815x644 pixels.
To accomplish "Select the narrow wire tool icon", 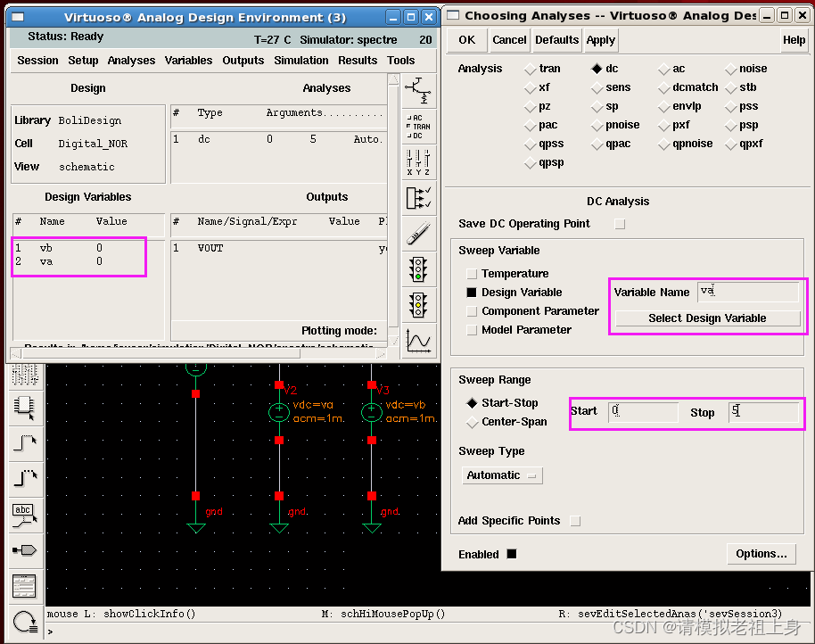I will (24, 442).
